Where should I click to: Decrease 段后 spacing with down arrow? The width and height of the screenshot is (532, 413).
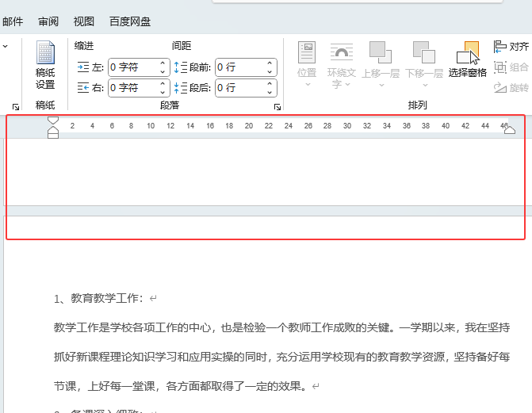[x=270, y=92]
